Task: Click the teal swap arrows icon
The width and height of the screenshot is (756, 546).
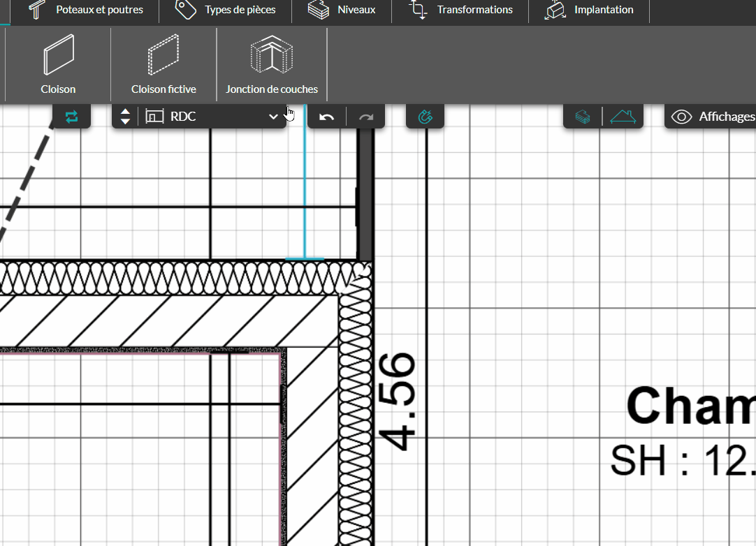Action: pos(71,117)
